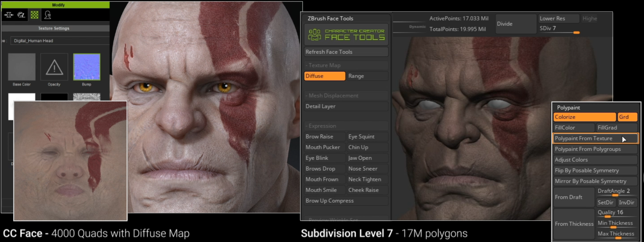This screenshot has height=242, width=644.
Task: Click the From Thickness button
Action: 574,224
